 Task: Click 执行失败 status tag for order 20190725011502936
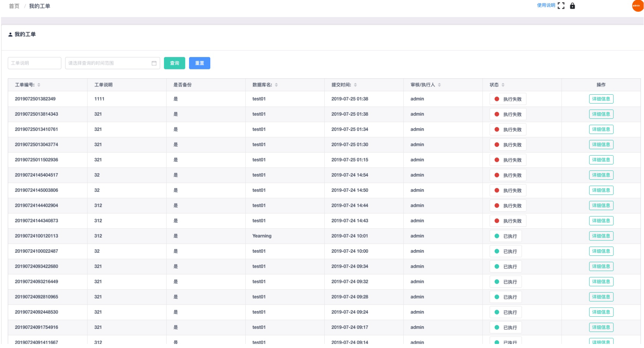[x=508, y=160]
